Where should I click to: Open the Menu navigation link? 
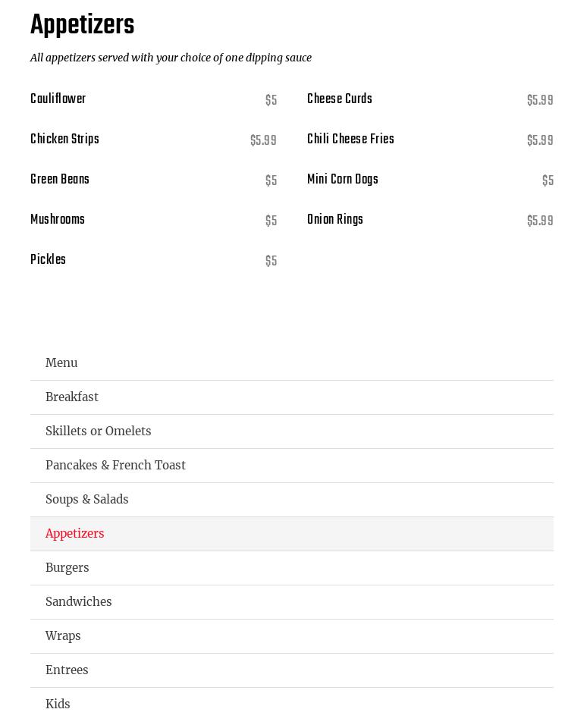click(x=61, y=363)
